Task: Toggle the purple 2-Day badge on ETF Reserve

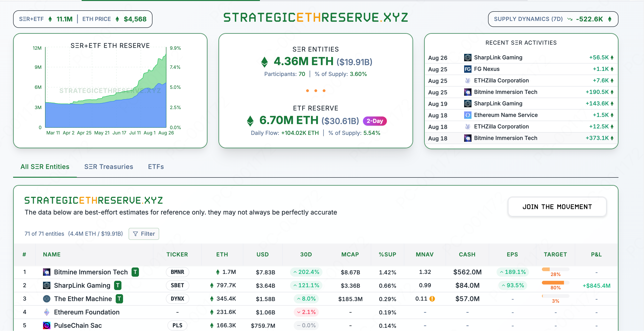Action: tap(374, 121)
